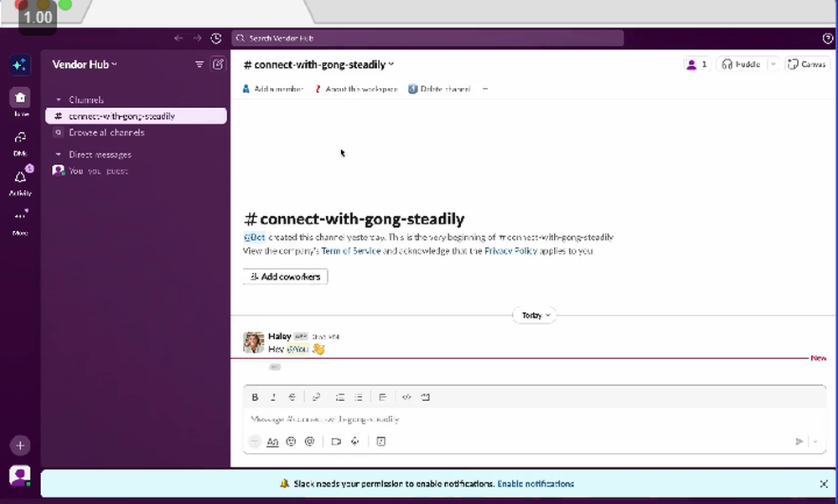This screenshot has width=838, height=504.
Task: Click the @ mention button in composer
Action: (309, 441)
